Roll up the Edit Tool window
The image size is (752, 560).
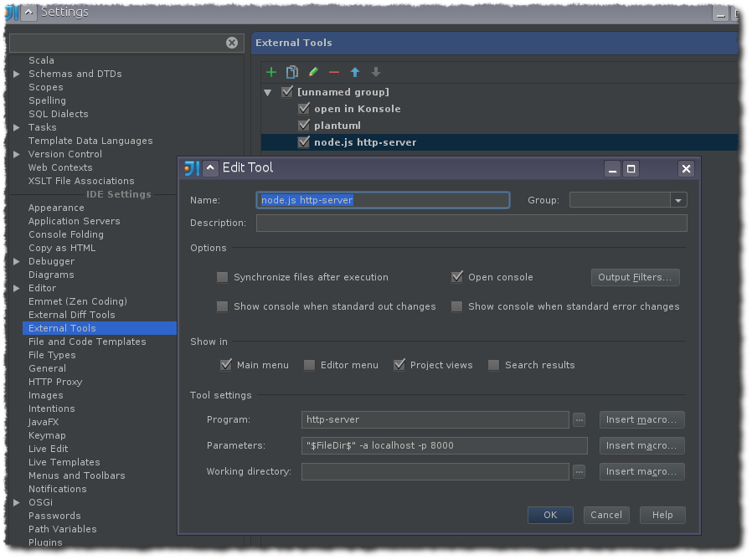tap(210, 168)
